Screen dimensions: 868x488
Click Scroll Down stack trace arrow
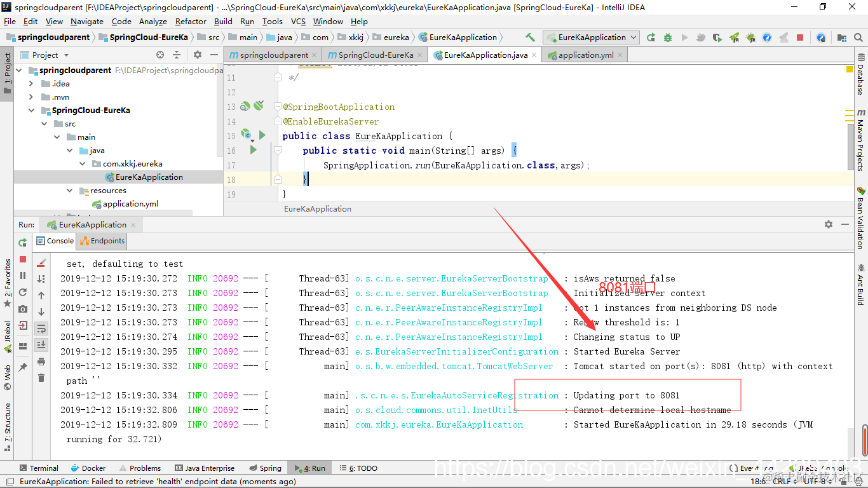coord(41,312)
